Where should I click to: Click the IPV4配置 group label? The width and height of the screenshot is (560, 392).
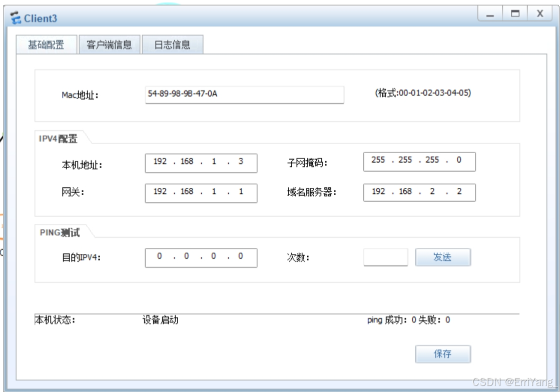point(58,139)
